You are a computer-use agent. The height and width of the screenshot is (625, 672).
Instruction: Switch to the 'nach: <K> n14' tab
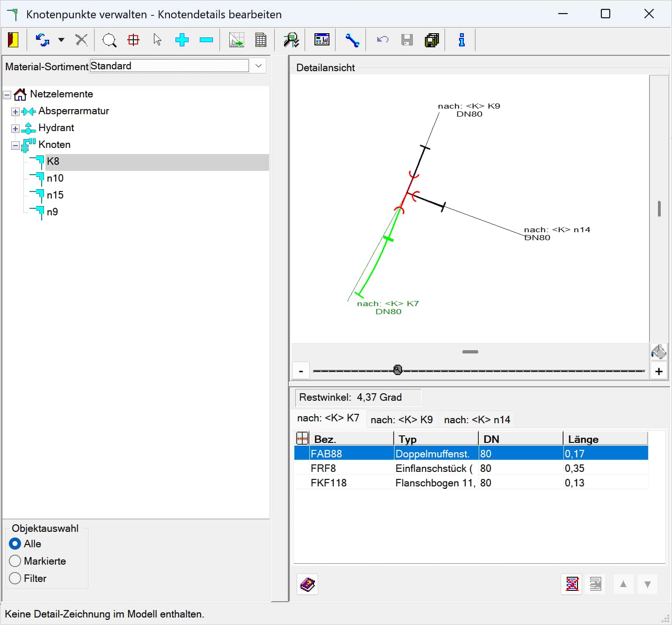click(x=477, y=419)
